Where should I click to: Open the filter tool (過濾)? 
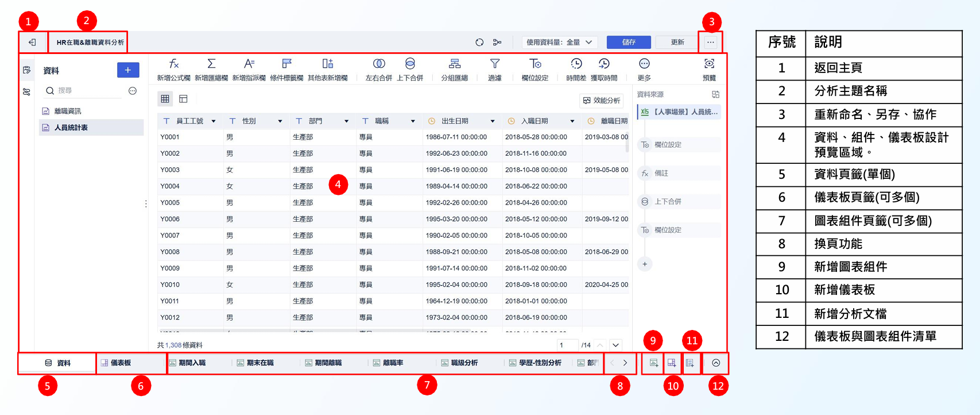click(x=495, y=70)
